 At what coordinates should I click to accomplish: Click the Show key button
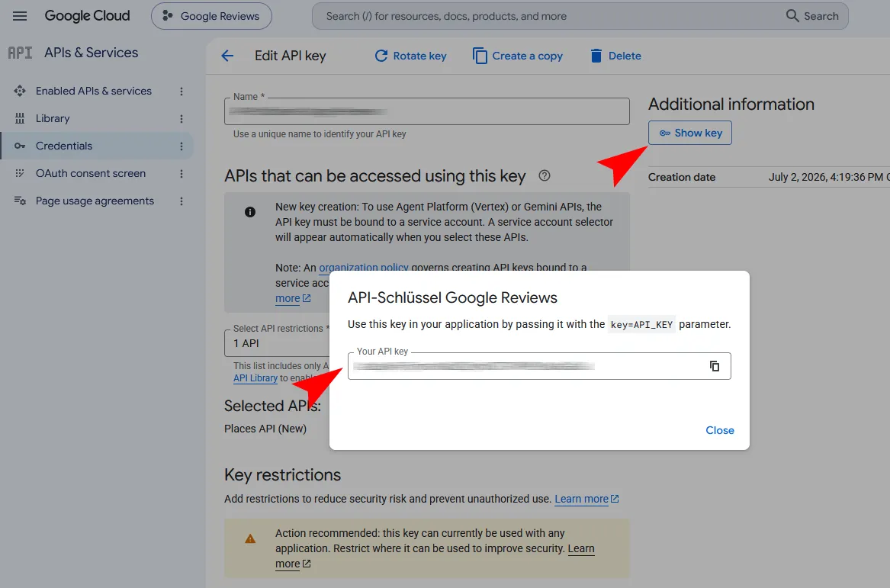[689, 133]
